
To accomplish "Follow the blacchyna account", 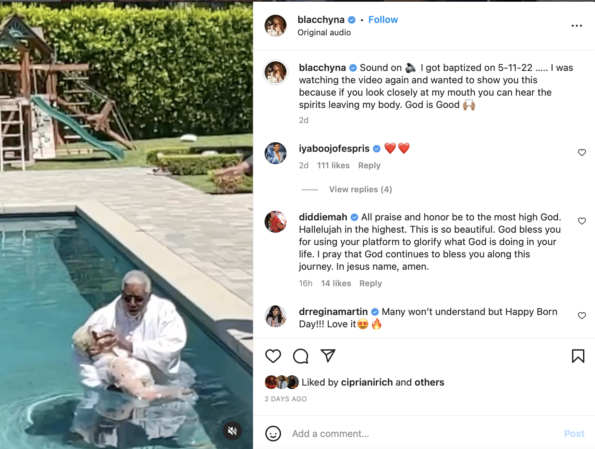I will tap(383, 20).
